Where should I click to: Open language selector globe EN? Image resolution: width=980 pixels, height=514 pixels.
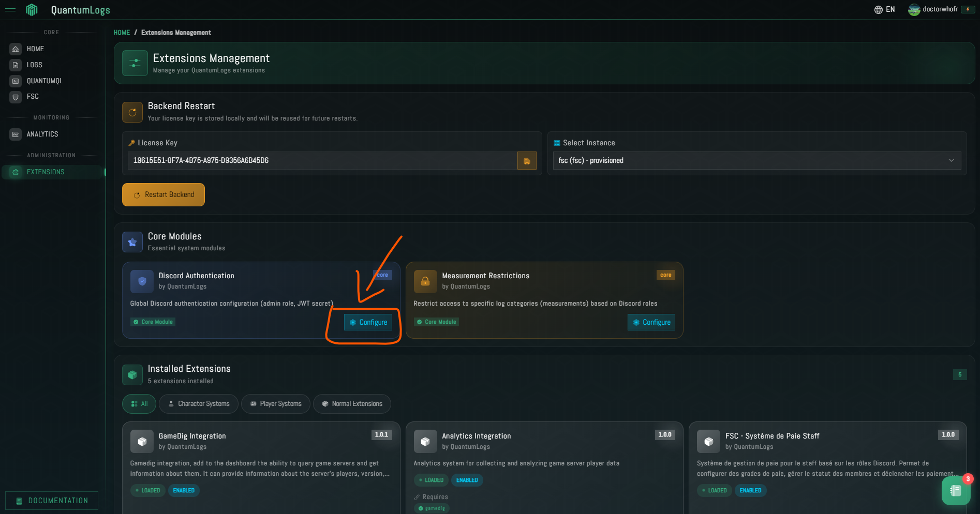click(x=884, y=9)
